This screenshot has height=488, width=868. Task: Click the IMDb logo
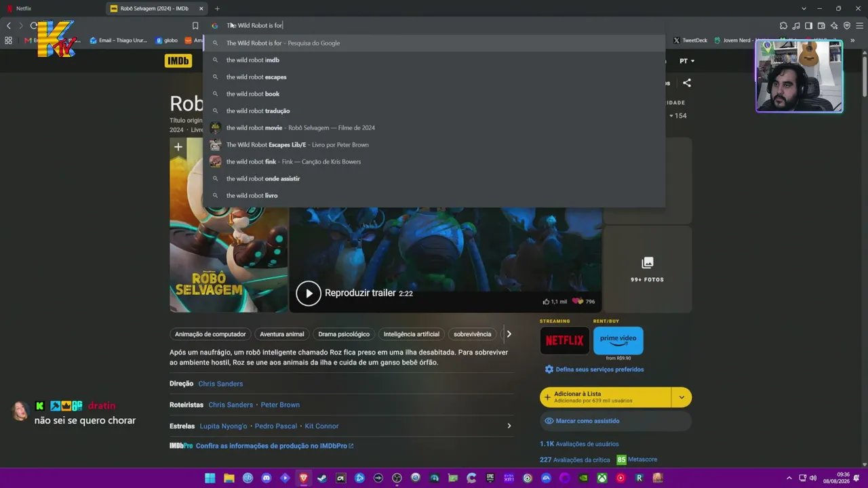[x=178, y=61]
